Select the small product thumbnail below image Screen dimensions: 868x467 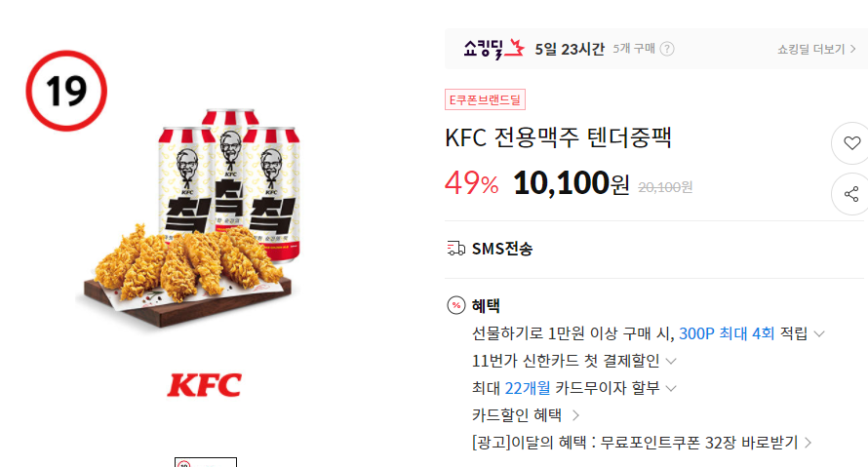pyautogui.click(x=206, y=462)
